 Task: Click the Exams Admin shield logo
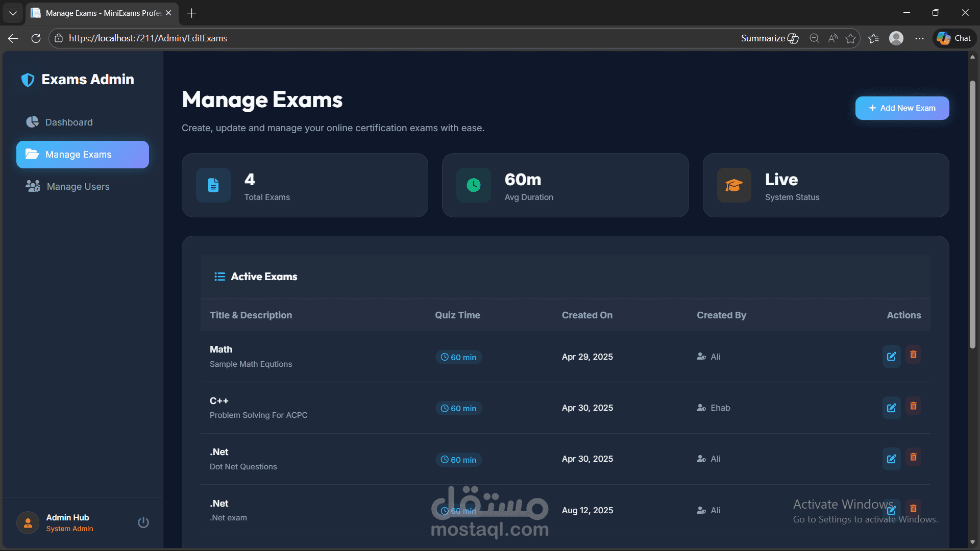click(x=28, y=80)
